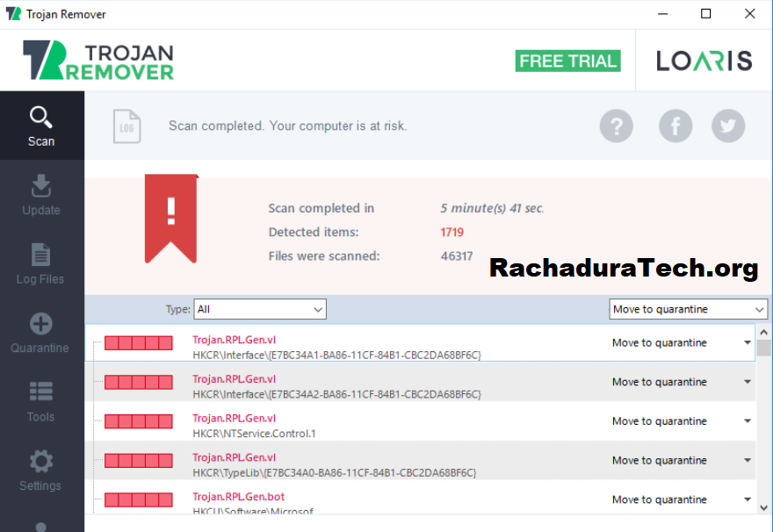The width and height of the screenshot is (773, 532).
Task: Open Log Files from the sidebar
Action: pos(40,263)
